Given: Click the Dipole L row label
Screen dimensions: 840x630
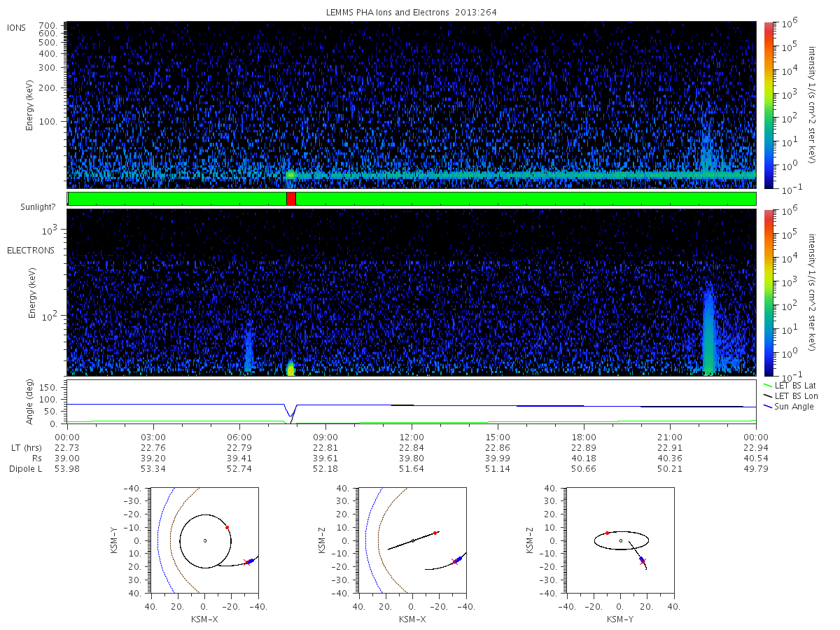Looking at the screenshot, I should (x=25, y=468).
